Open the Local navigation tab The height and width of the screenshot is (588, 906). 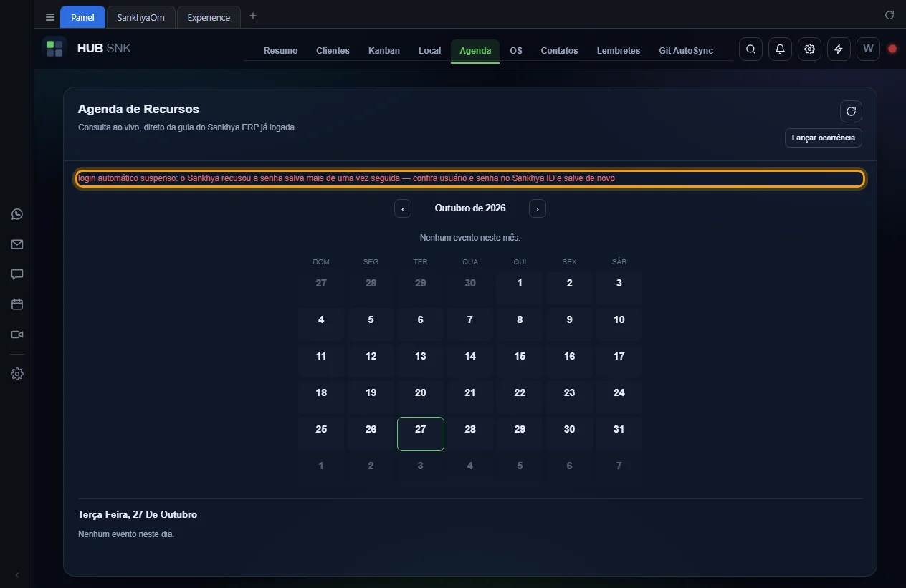[x=430, y=51]
